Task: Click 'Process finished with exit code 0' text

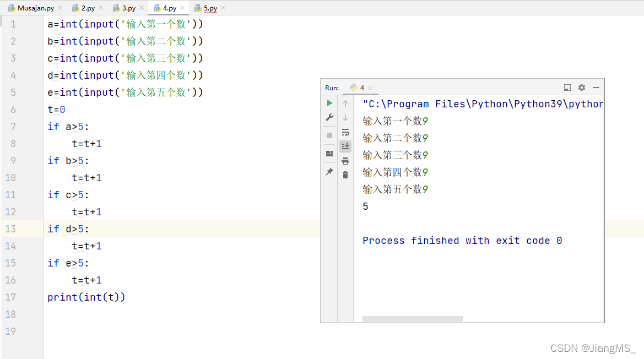Action: click(x=462, y=241)
